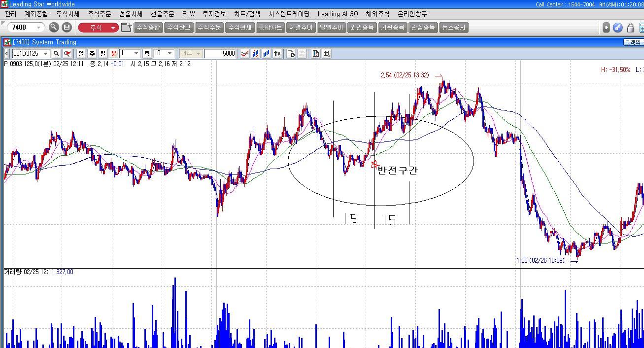This screenshot has height=348, width=644.
Task: Click the 뉴스공시 button
Action: pos(453,28)
